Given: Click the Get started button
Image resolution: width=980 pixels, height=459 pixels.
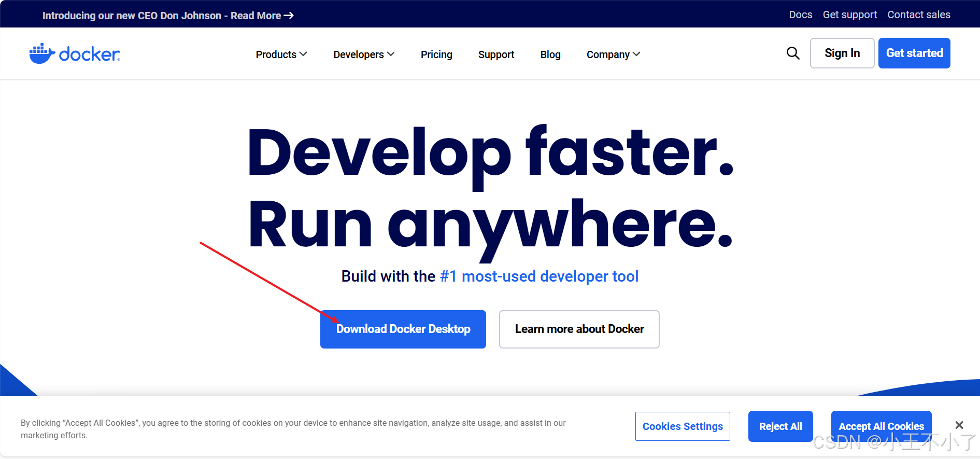Looking at the screenshot, I should click(x=914, y=53).
